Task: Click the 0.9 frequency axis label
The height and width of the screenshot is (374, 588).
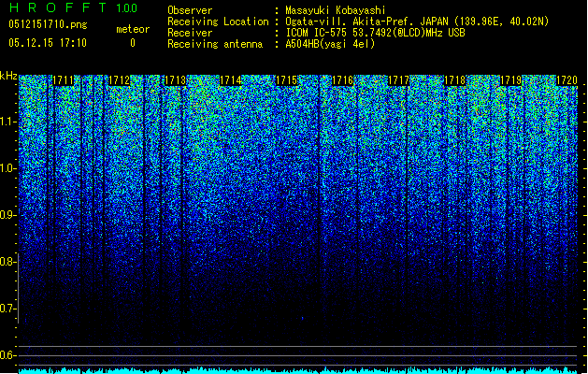Action: pos(8,215)
